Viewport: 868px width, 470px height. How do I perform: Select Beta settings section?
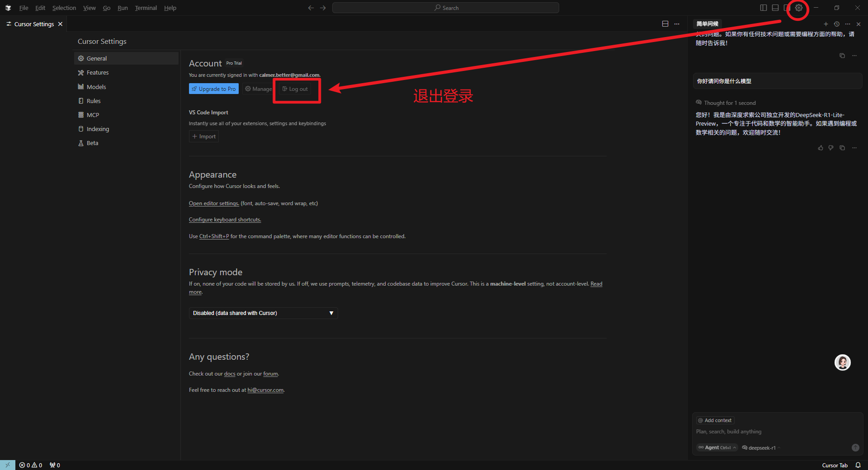(126, 143)
